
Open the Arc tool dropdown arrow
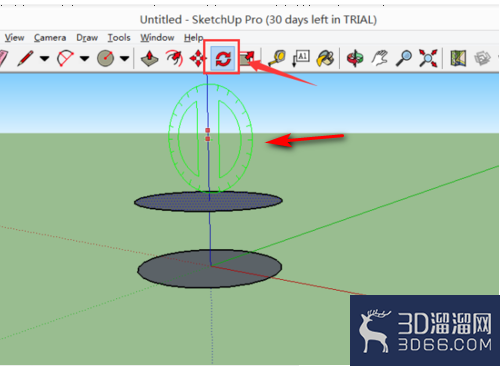coord(84,59)
